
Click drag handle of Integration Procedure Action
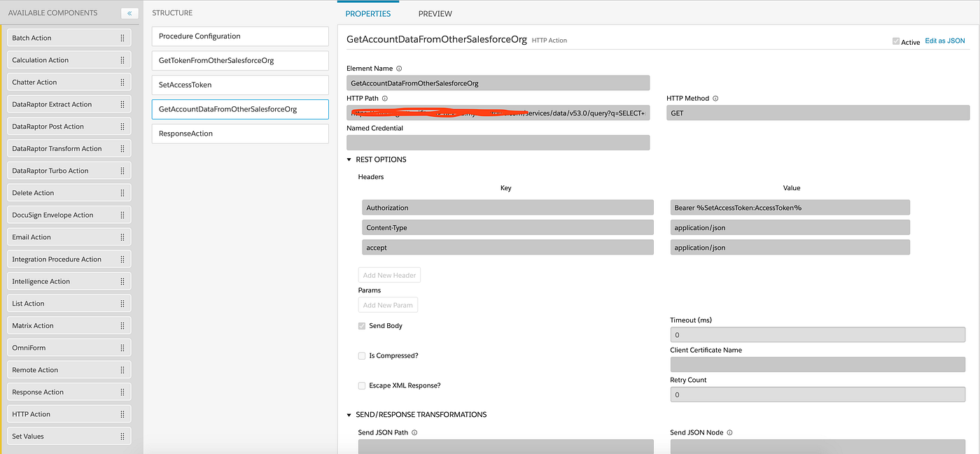click(x=122, y=259)
